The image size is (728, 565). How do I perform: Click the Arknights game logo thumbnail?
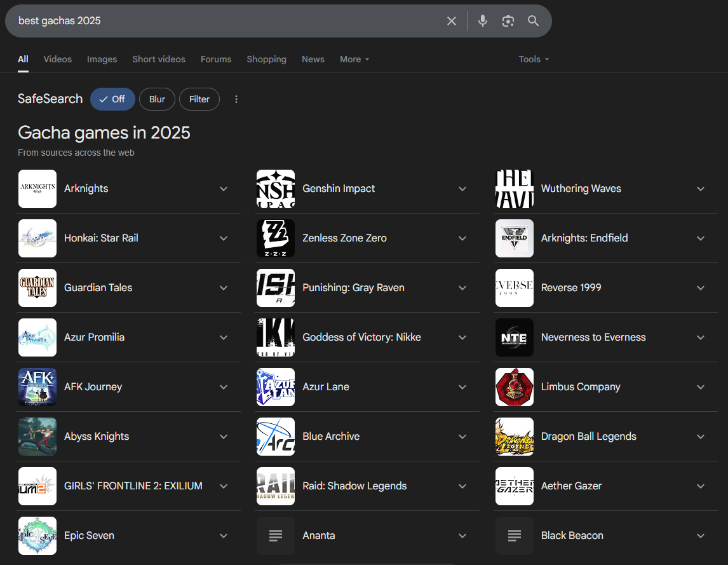(x=37, y=189)
